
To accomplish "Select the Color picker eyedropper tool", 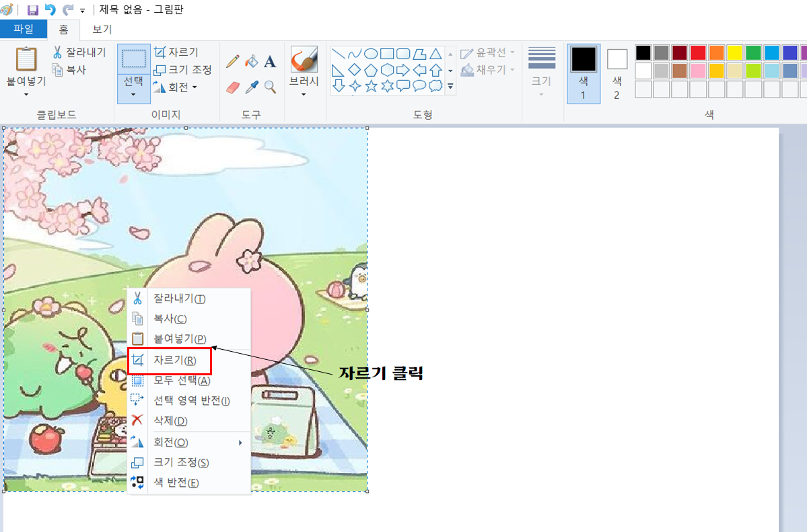I will [251, 87].
